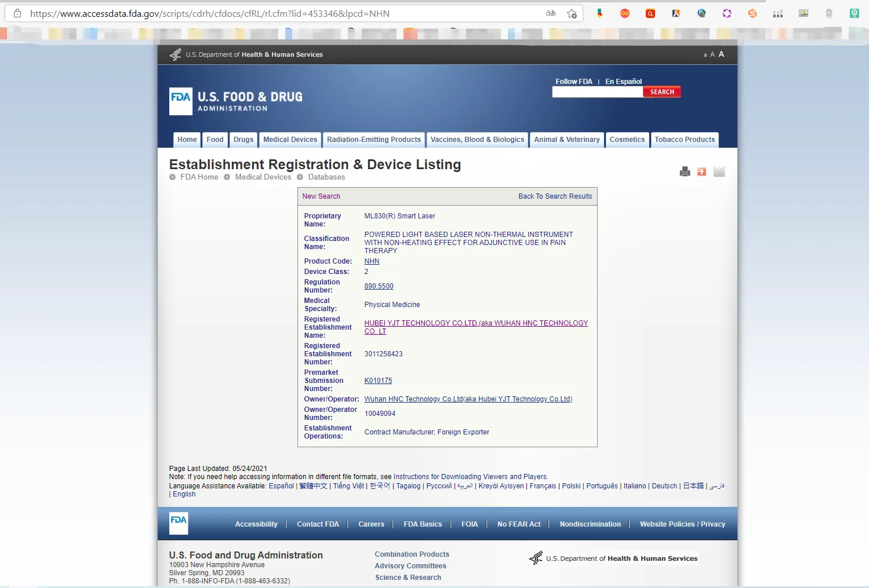Viewport: 869px width, 588px height.
Task: Go to Medical Devices breadcrumb
Action: pyautogui.click(x=263, y=177)
